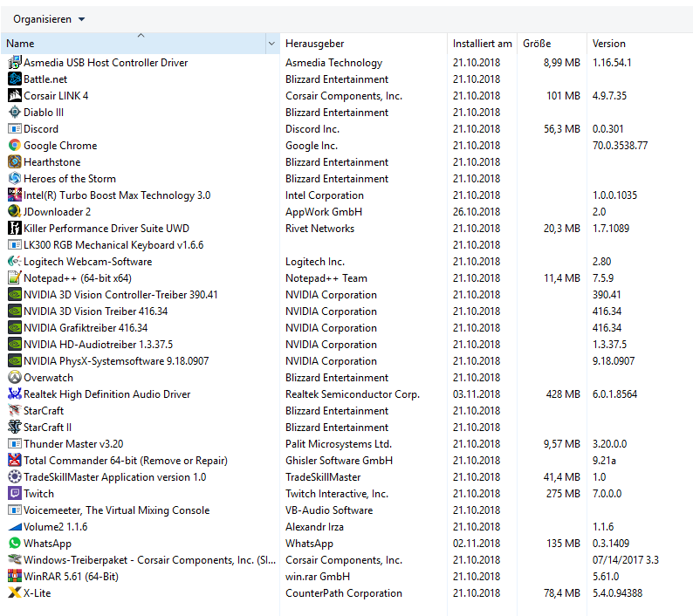Click the WhatsApp icon

coord(15,543)
